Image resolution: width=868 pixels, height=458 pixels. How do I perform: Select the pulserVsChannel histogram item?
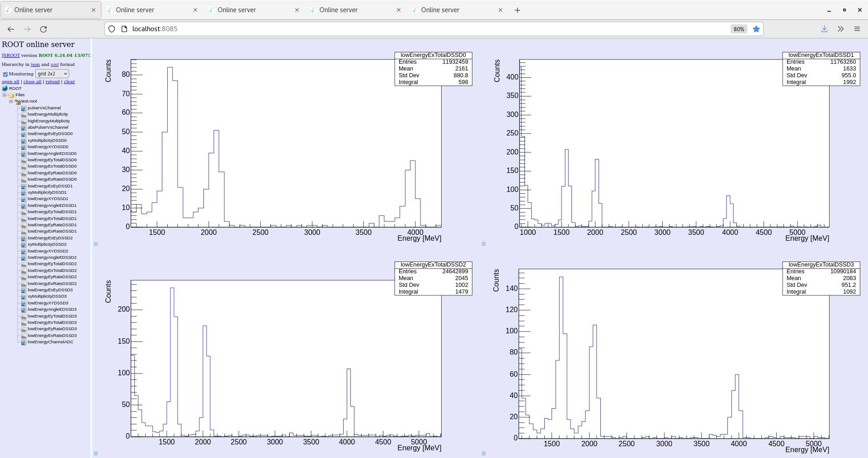coord(44,107)
